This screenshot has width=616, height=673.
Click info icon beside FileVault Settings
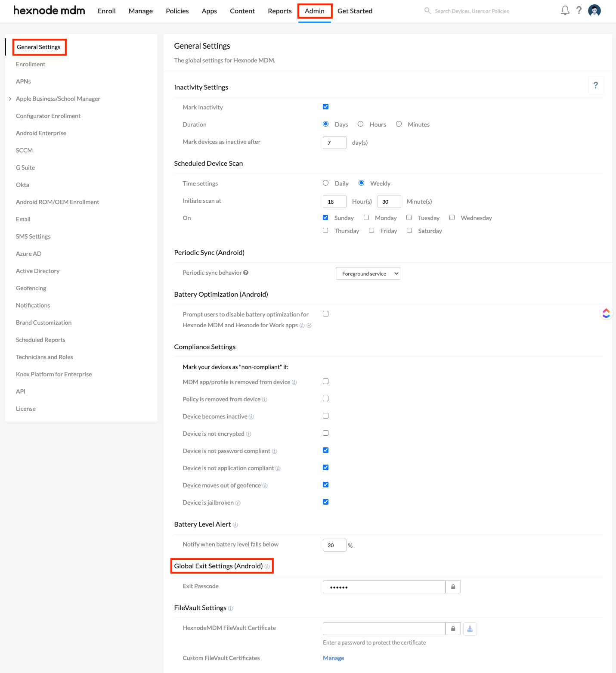click(x=231, y=608)
